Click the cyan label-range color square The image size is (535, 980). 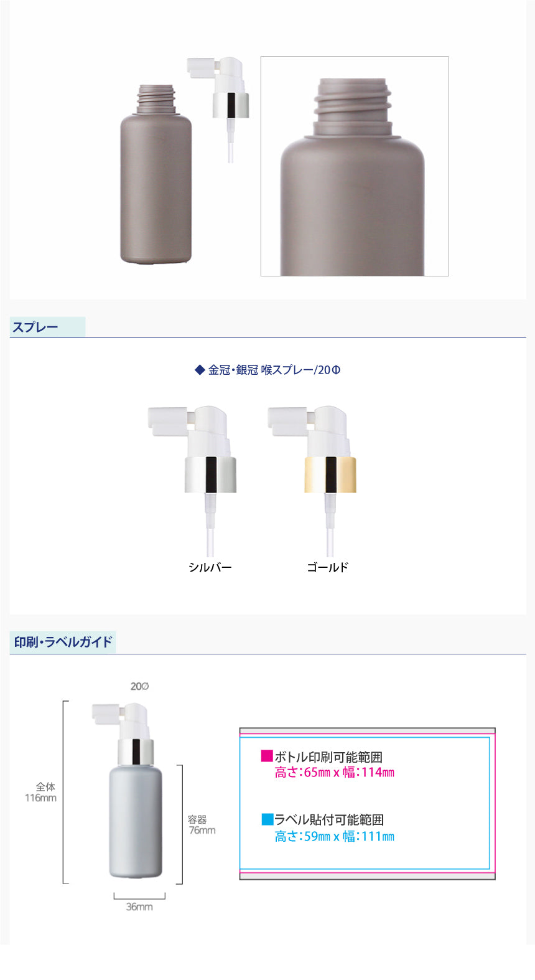point(267,819)
